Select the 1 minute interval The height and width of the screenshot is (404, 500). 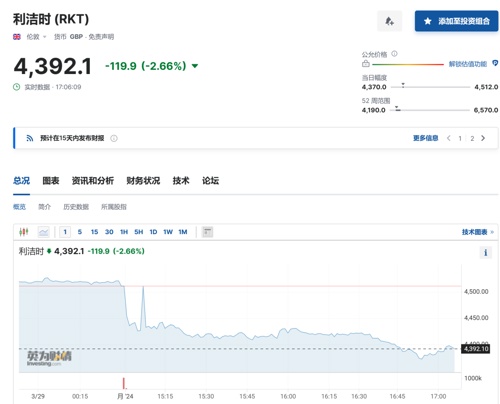click(x=65, y=232)
